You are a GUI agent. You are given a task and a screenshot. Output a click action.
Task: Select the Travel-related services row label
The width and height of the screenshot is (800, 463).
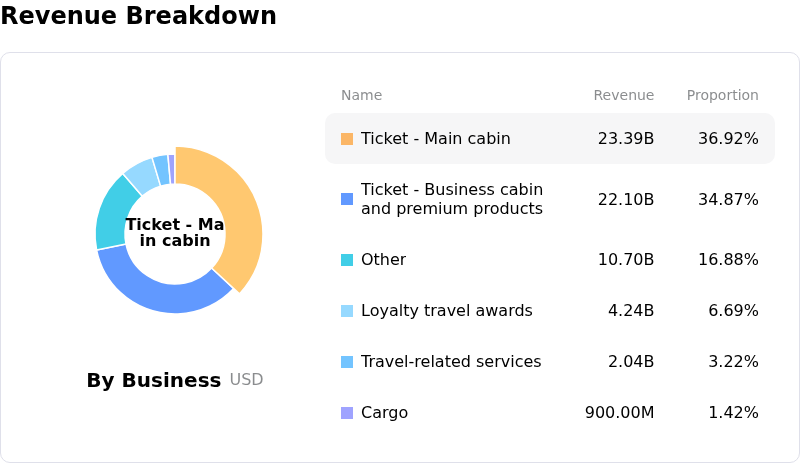[x=451, y=362]
